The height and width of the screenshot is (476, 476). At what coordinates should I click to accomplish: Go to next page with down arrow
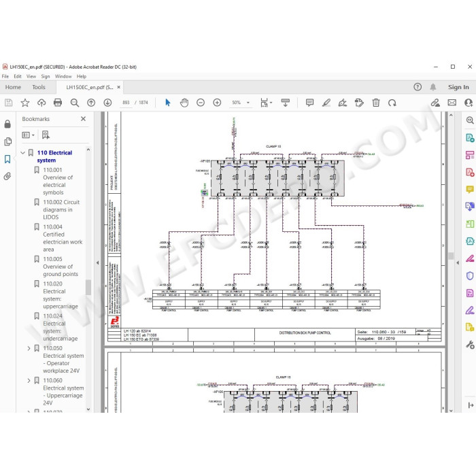tap(107, 103)
